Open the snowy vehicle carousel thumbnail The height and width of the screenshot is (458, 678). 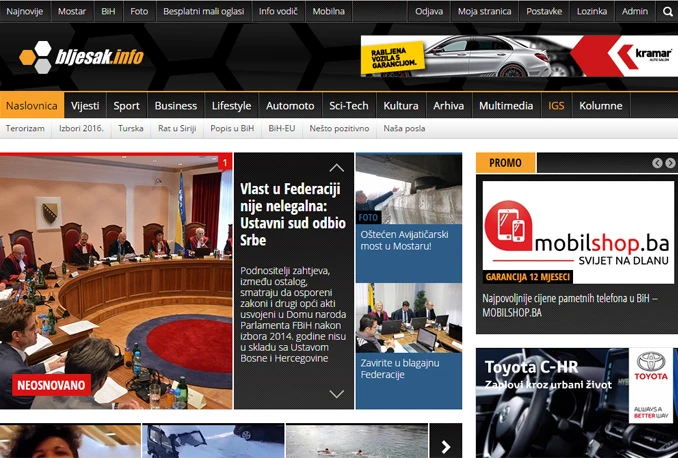[x=213, y=441]
